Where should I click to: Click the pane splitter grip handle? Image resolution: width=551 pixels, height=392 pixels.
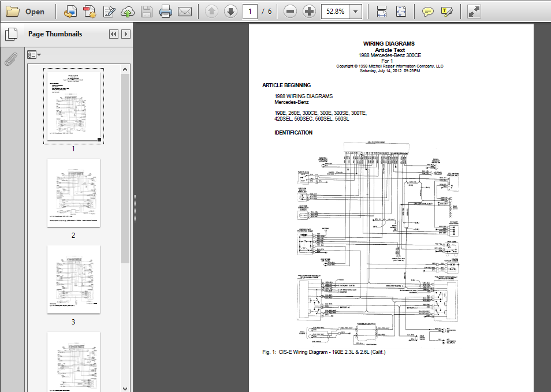135,208
